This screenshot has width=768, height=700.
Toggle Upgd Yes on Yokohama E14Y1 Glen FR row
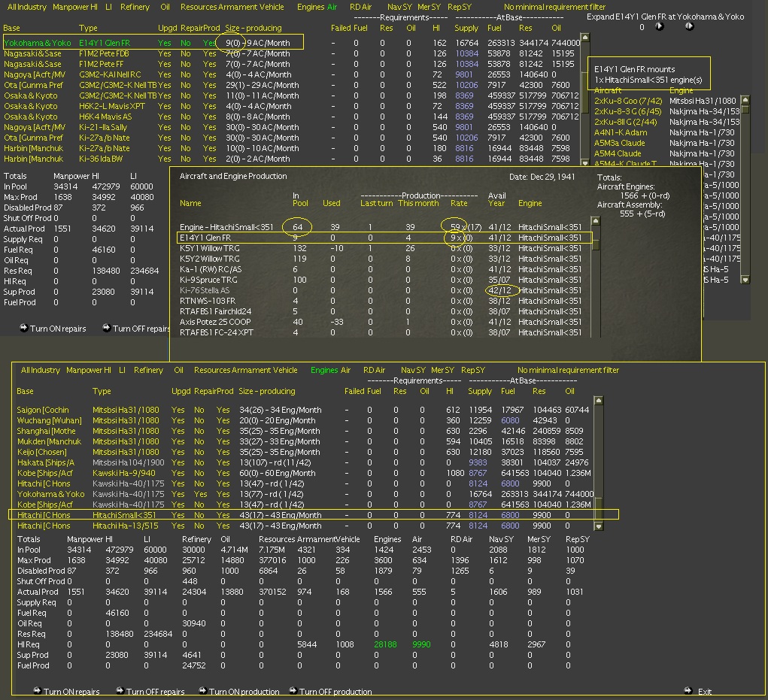coord(165,43)
